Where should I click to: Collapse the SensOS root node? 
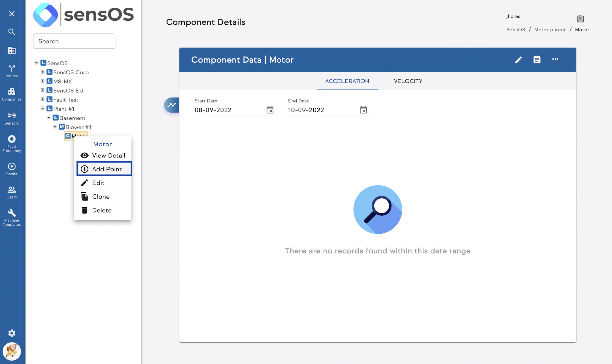tap(36, 63)
